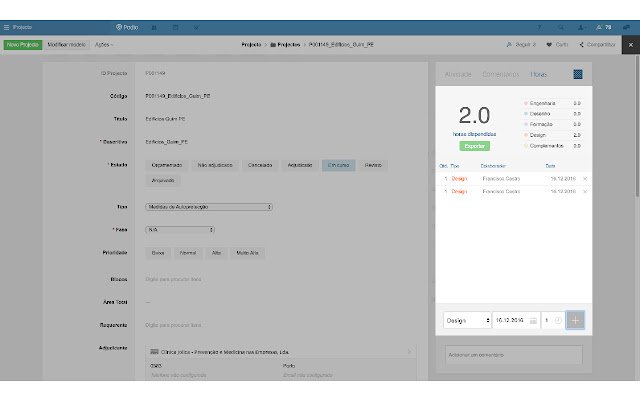Image resolution: width=640 pixels, height=400 pixels.
Task: Open the Fase dropdown showing N/A
Action: 180,230
